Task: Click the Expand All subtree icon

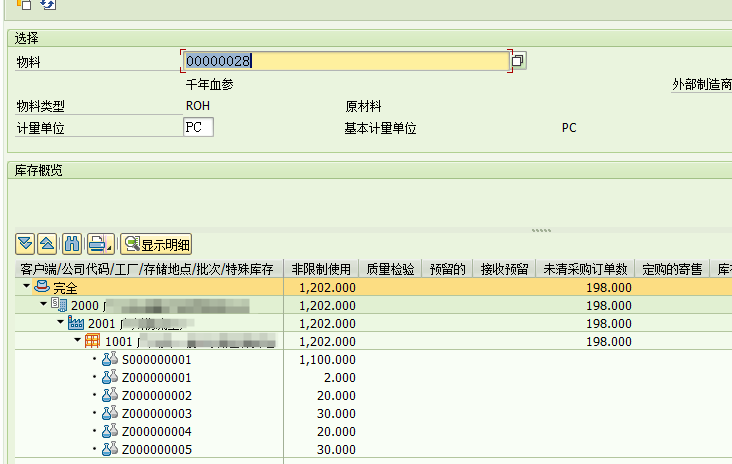Action: tap(26, 244)
